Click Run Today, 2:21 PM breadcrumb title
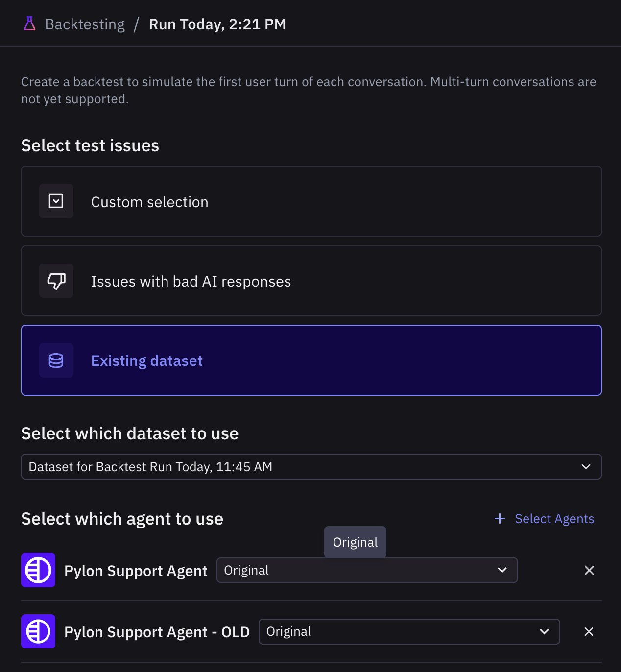 click(x=217, y=24)
